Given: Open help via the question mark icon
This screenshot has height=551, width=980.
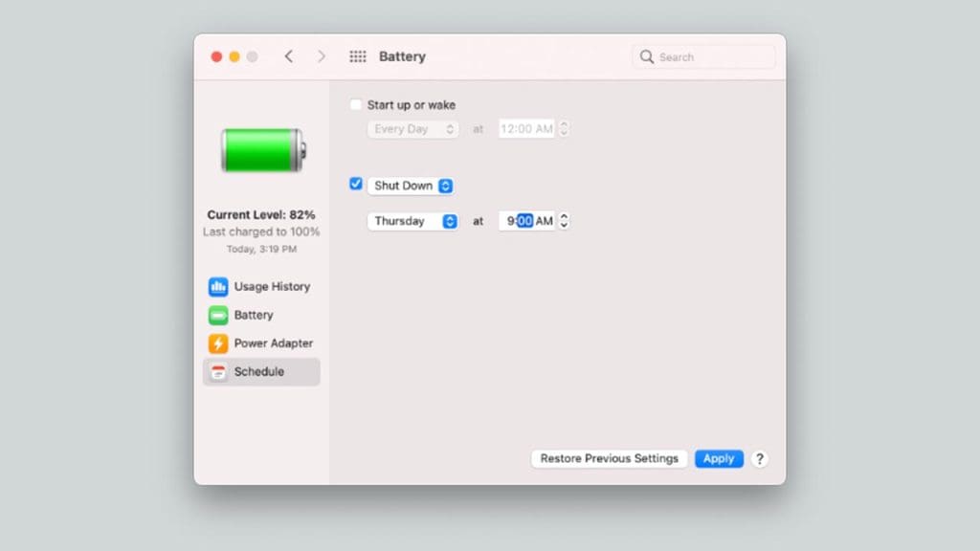Looking at the screenshot, I should tap(760, 459).
